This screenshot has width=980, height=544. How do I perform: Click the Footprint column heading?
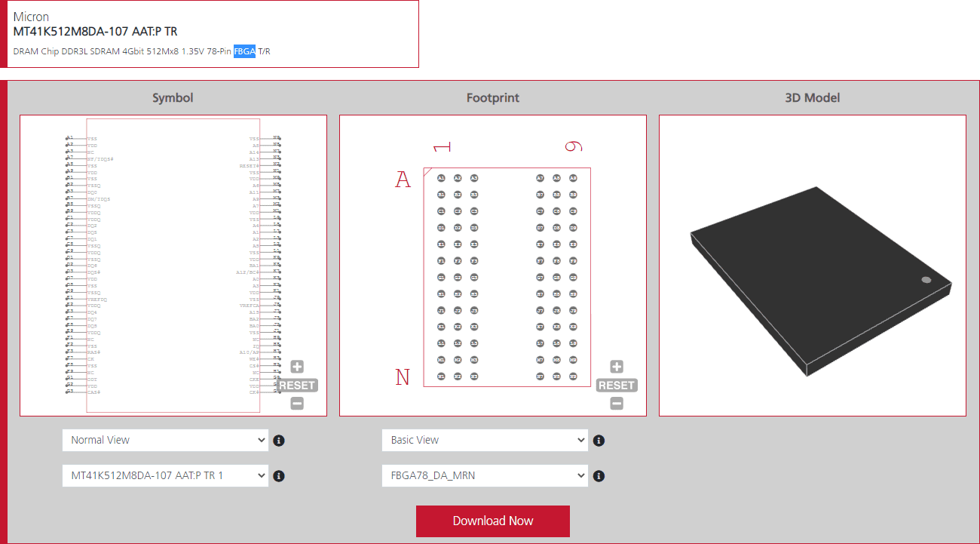[493, 98]
